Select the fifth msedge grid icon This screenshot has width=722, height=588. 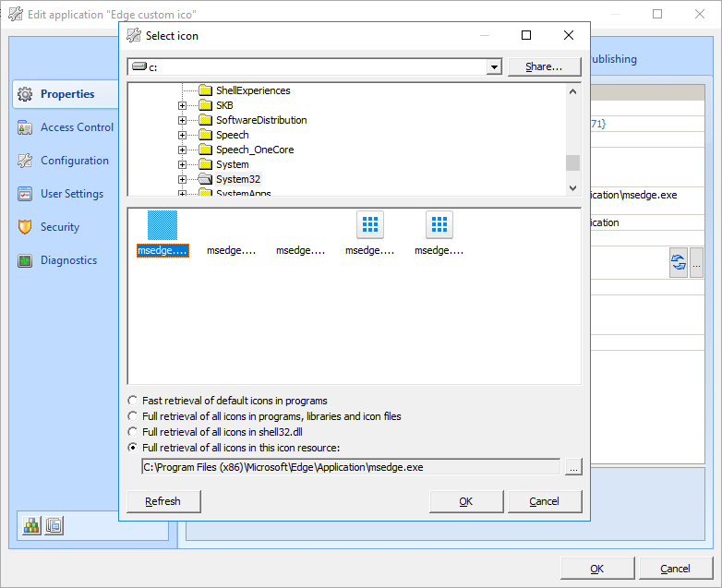point(439,225)
